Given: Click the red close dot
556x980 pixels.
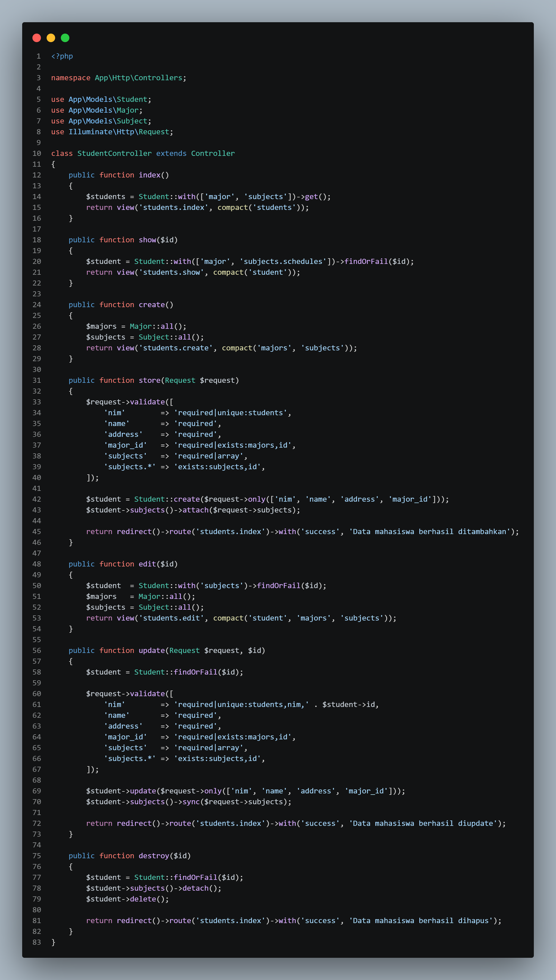Looking at the screenshot, I should click(36, 38).
